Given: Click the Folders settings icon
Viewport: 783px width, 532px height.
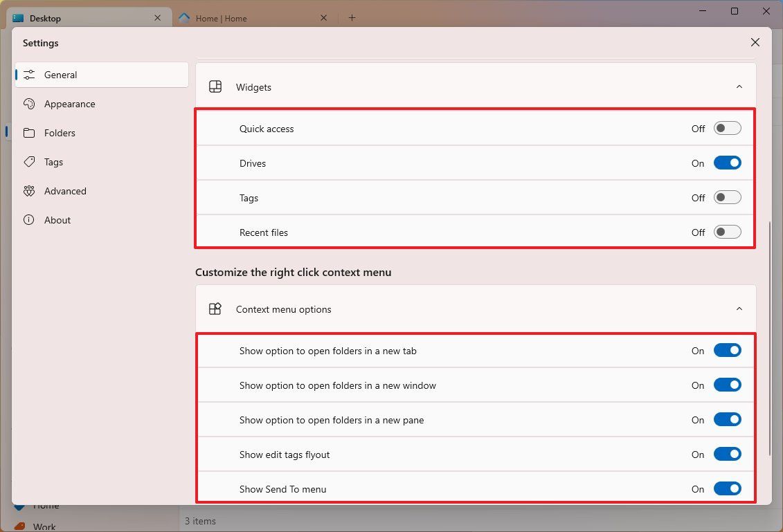Looking at the screenshot, I should coord(28,133).
